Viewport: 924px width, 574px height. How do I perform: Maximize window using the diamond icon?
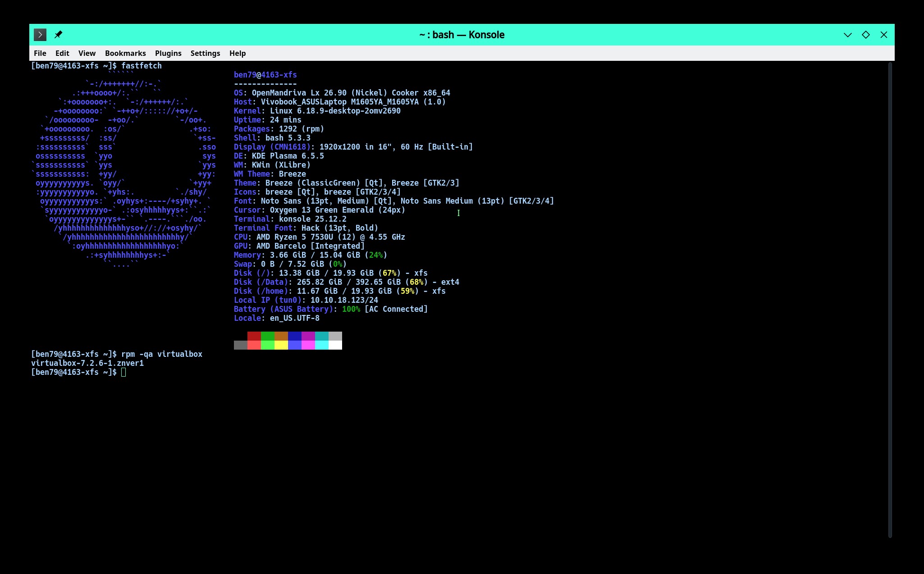pos(865,35)
